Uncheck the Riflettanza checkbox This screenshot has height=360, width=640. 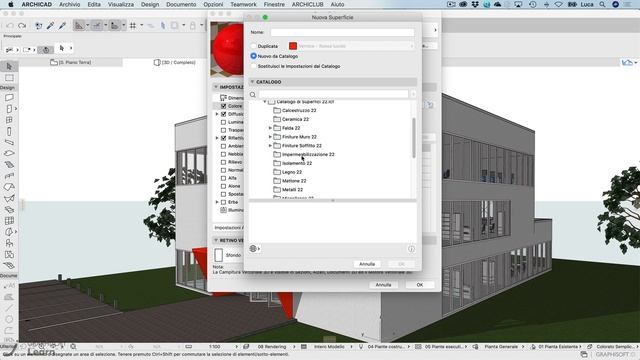(x=223, y=138)
